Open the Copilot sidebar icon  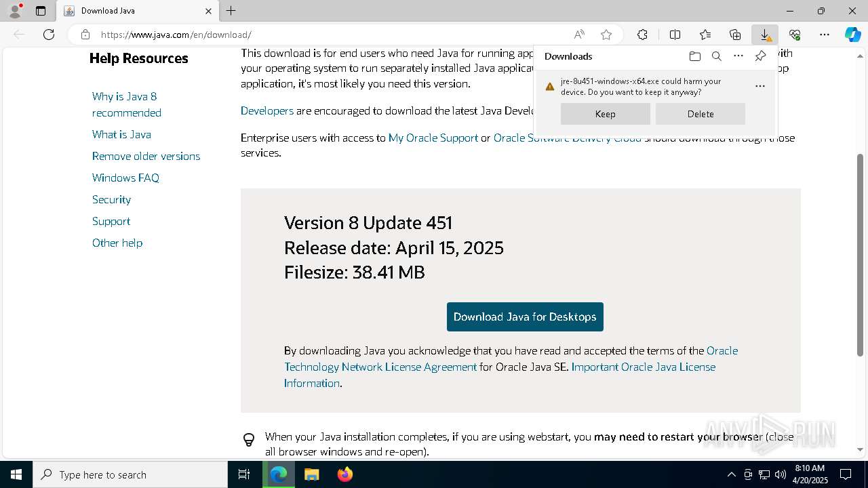[852, 35]
